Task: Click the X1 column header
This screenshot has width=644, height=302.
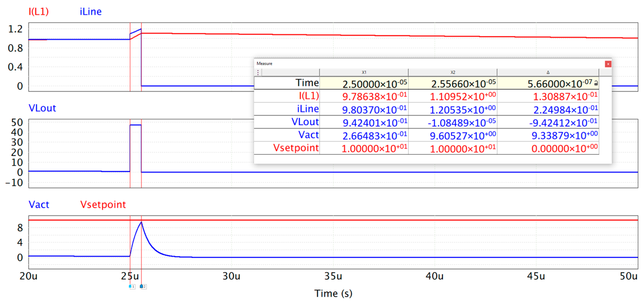Action: (364, 72)
